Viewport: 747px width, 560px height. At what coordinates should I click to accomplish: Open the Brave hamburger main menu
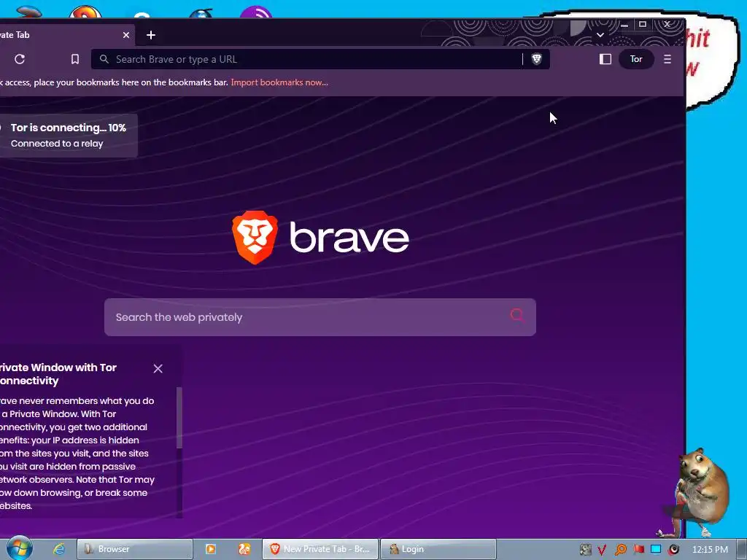[x=667, y=59]
